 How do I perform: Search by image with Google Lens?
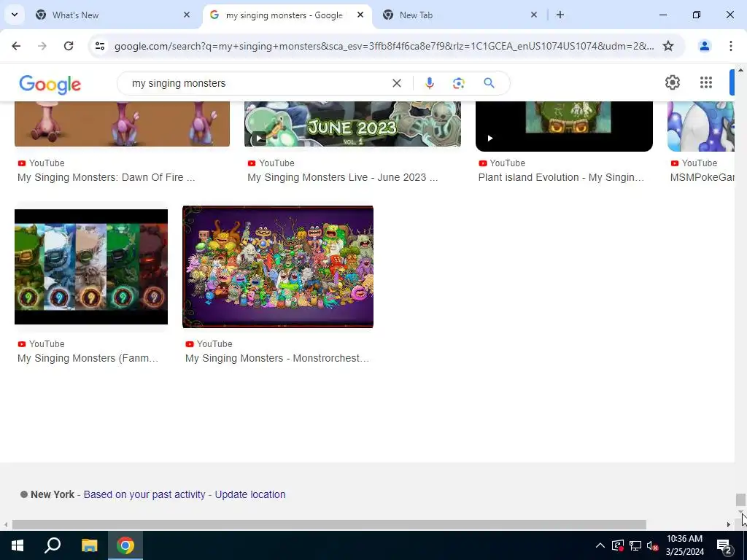tap(458, 83)
